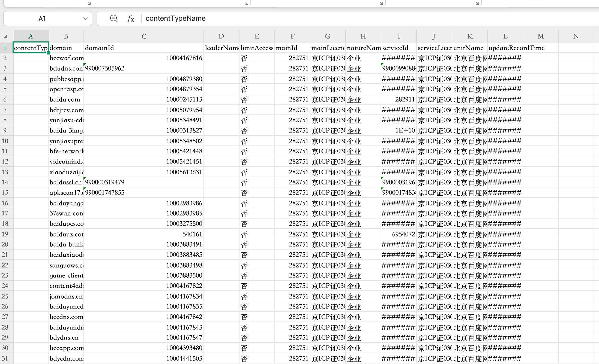The height and width of the screenshot is (364, 599).
Task: Expand the name box dropdown chevron
Action: coord(85,19)
